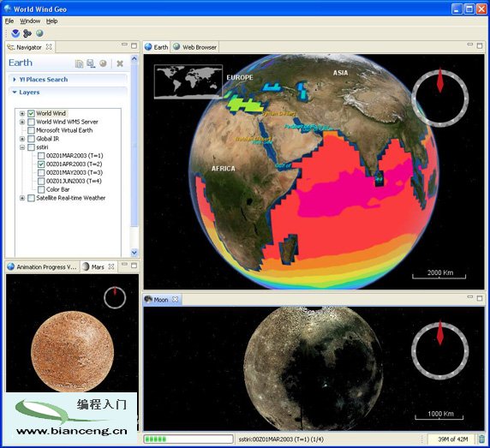This screenshot has width=490, height=448.
Task: Open the Window menu
Action: pyautogui.click(x=30, y=21)
